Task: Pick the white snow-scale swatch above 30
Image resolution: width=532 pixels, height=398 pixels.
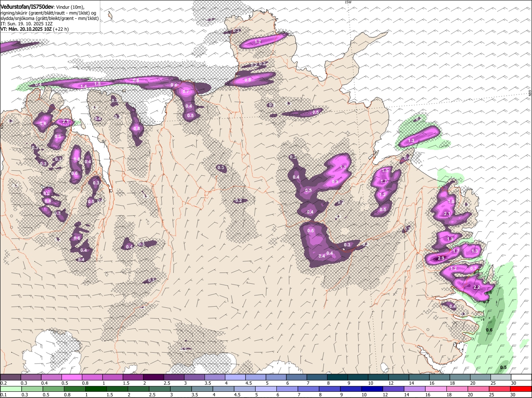Action: [x=521, y=377]
